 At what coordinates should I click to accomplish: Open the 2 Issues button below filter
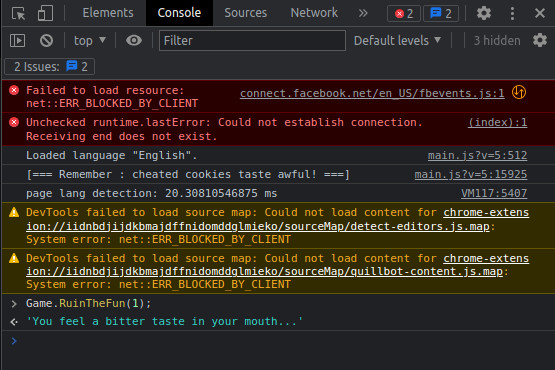pyautogui.click(x=50, y=67)
